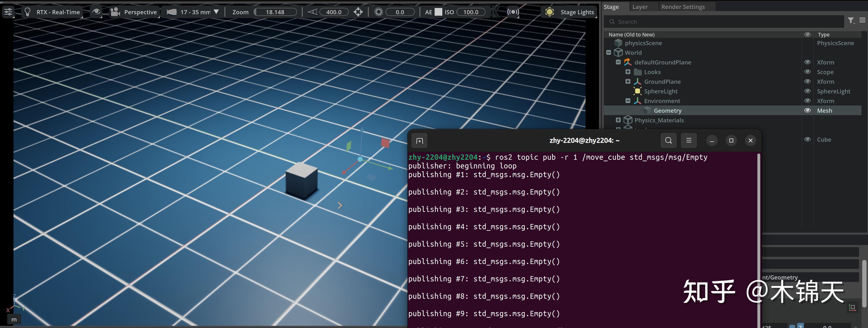Hide the Geometry mesh via its eye icon
Screen dimensions: 868x328
coord(808,110)
